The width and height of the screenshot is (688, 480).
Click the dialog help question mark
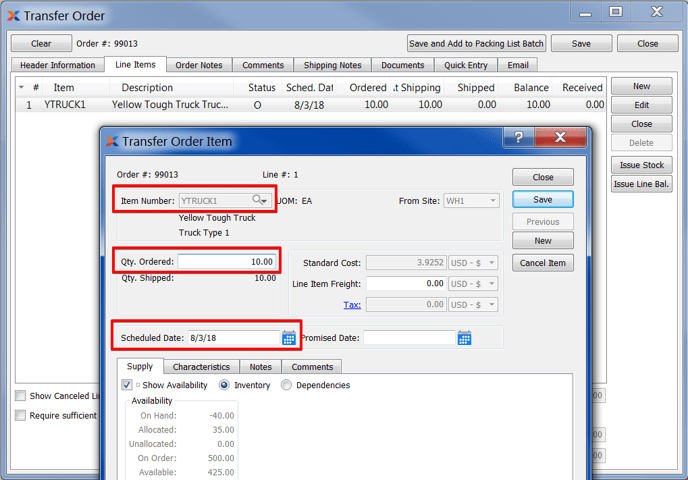coord(518,139)
